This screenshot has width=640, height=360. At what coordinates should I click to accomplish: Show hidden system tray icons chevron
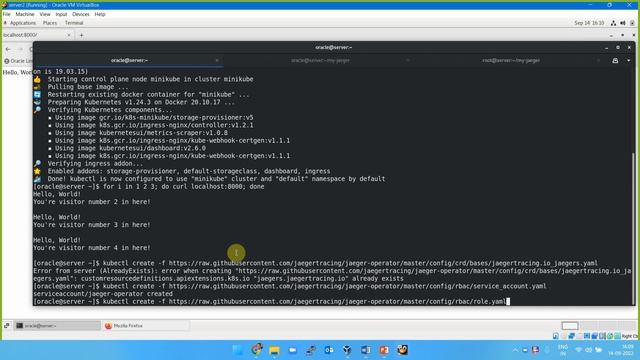(515, 350)
